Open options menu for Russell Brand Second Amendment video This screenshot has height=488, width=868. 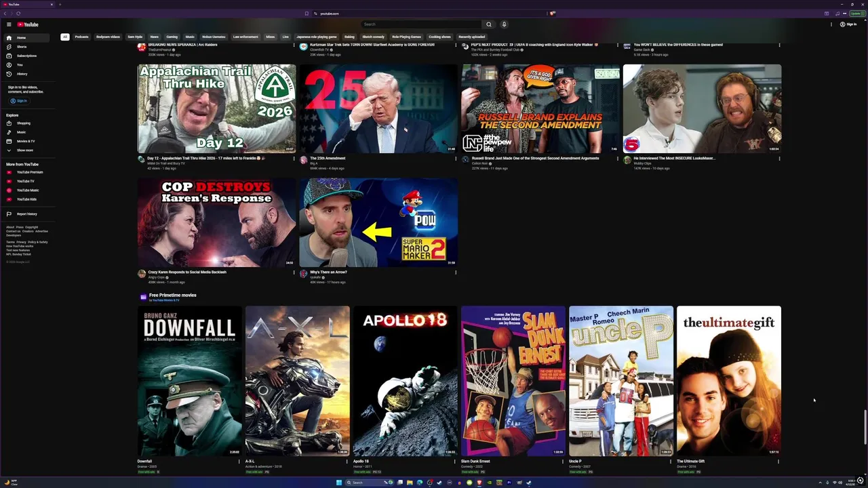tap(618, 159)
